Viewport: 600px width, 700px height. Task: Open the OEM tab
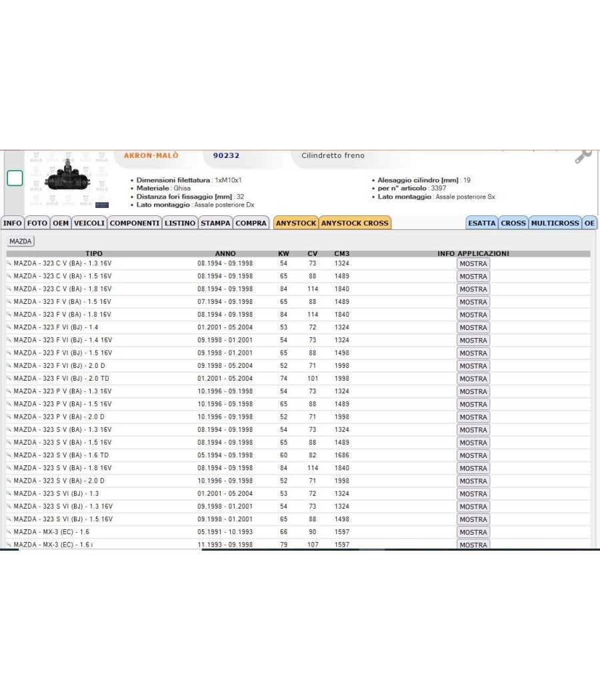click(x=61, y=223)
